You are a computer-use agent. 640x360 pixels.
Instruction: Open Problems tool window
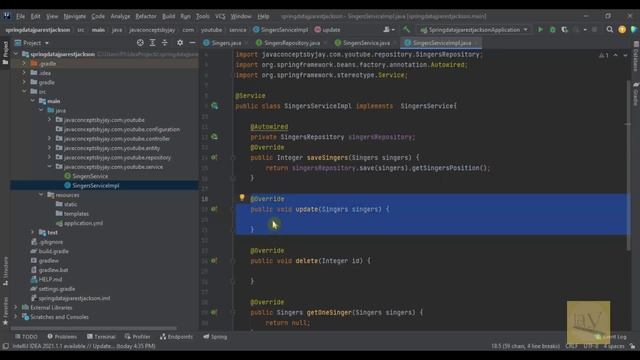[x=62, y=337]
